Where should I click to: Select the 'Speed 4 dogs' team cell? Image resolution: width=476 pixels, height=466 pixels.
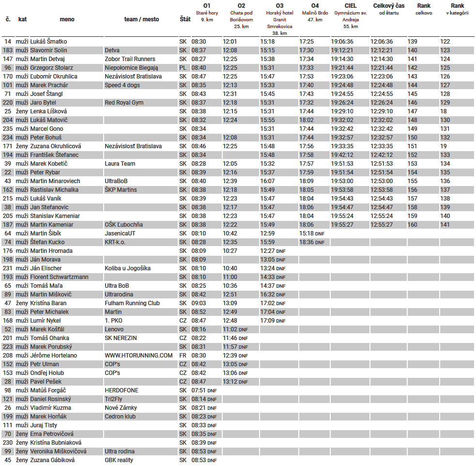(123, 85)
